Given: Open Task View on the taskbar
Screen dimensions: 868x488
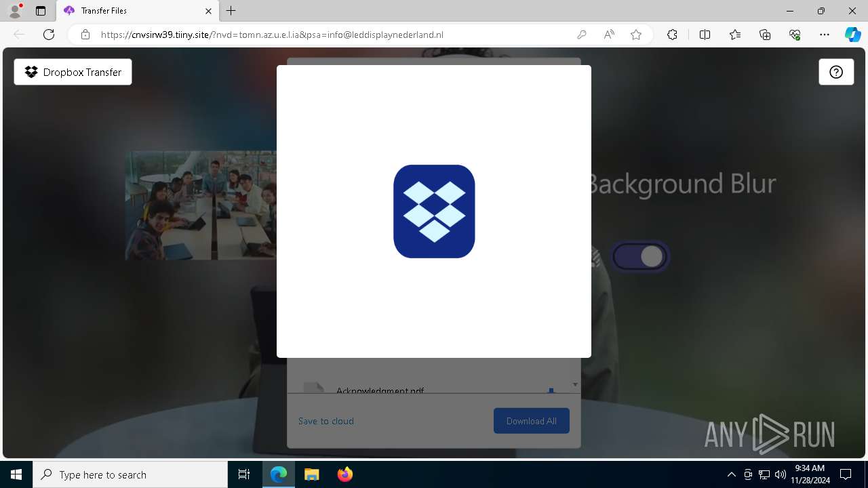Looking at the screenshot, I should pos(244,474).
